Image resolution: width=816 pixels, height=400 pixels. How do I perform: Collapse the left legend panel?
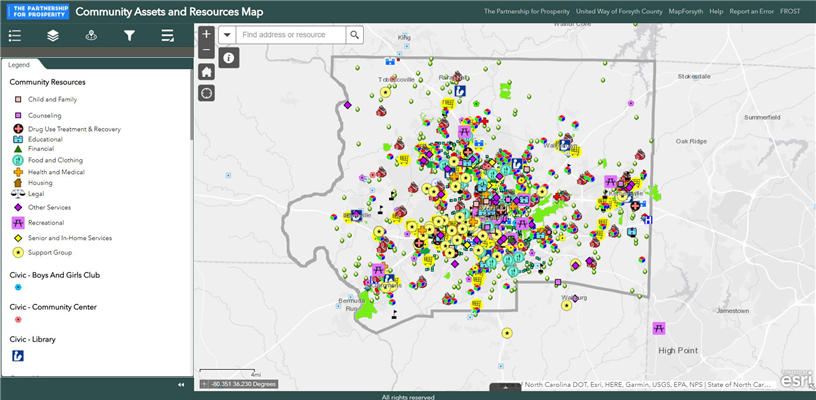point(181,384)
